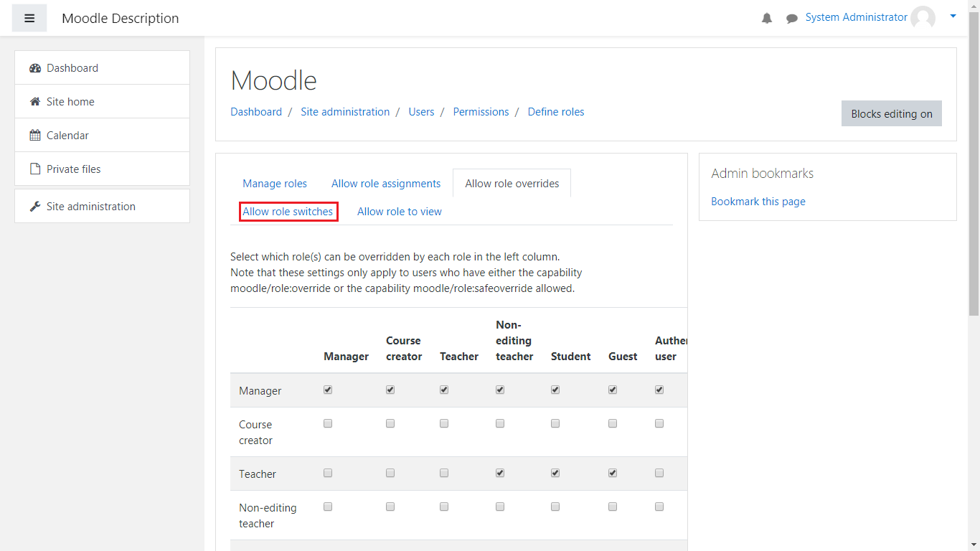Open Permissions in the breadcrumb trail
The image size is (980, 551).
coord(481,112)
